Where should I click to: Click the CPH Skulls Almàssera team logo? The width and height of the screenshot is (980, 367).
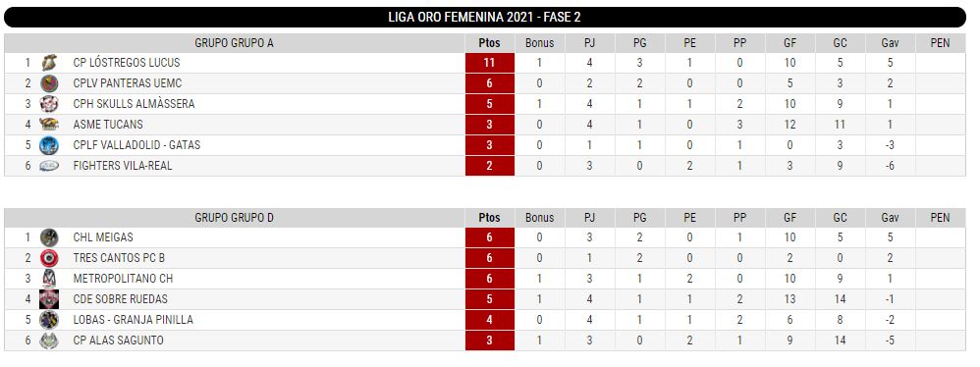pos(49,104)
